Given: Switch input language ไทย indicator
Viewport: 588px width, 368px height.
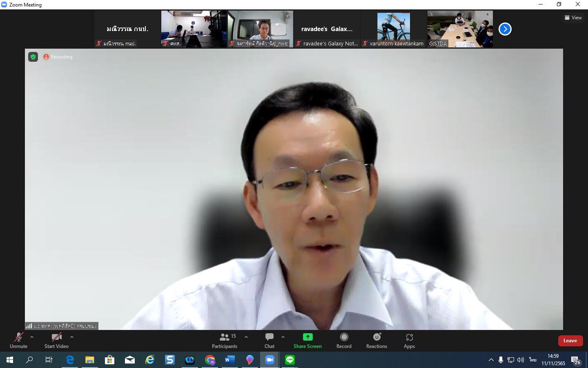Looking at the screenshot, I should 533,360.
